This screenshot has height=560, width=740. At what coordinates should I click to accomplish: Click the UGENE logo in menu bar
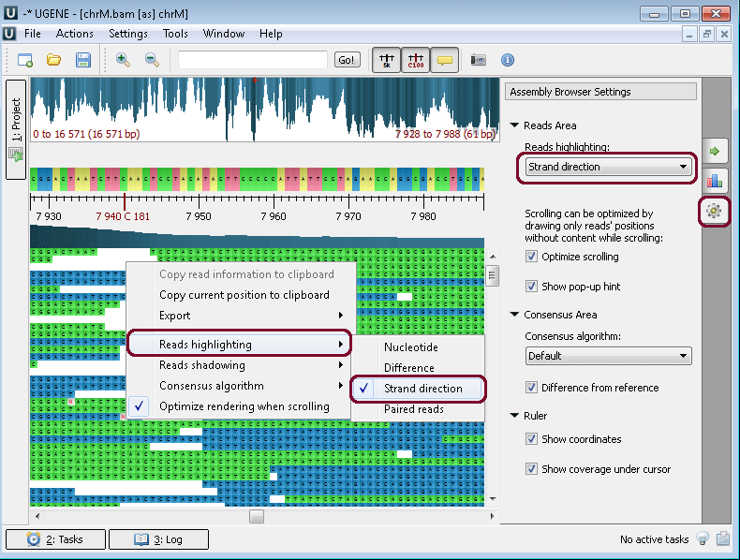pyautogui.click(x=9, y=34)
